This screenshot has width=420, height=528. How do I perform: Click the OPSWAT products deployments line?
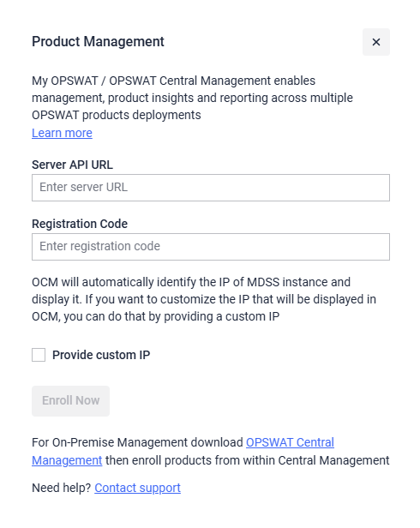tap(117, 115)
